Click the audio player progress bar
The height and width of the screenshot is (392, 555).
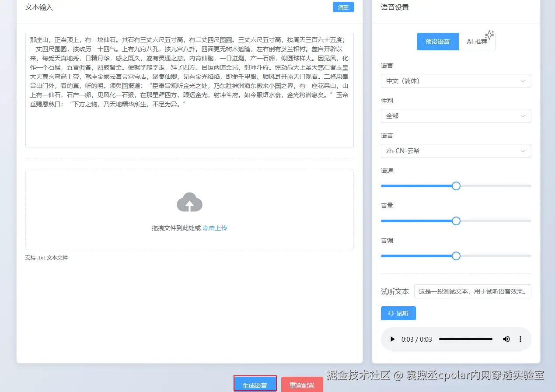pos(466,339)
